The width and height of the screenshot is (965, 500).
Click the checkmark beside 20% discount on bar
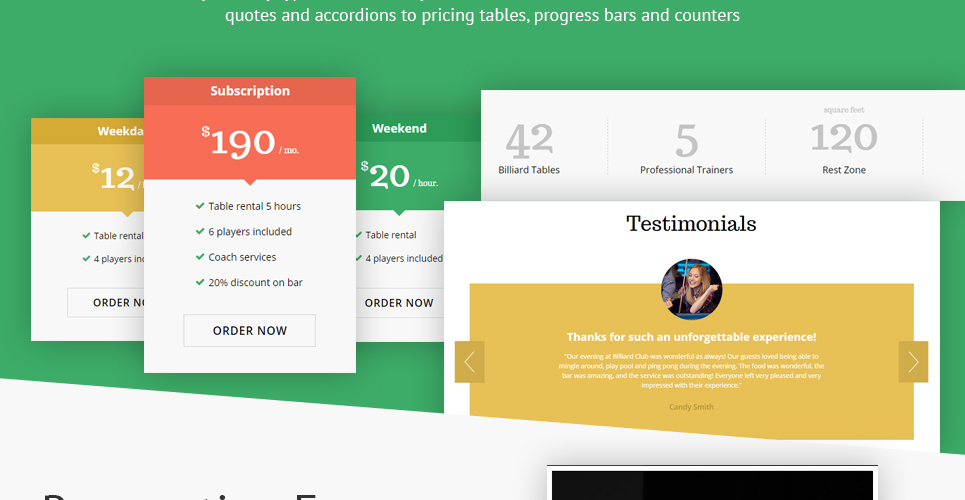[199, 282]
